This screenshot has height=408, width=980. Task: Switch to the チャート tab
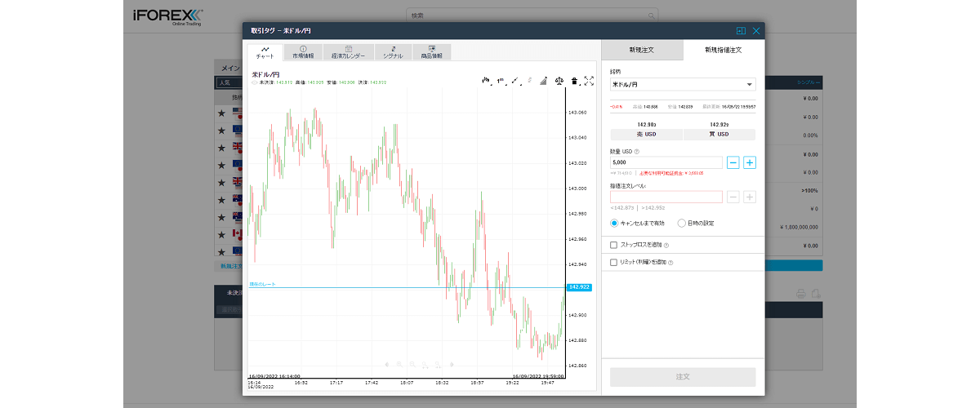coord(265,52)
